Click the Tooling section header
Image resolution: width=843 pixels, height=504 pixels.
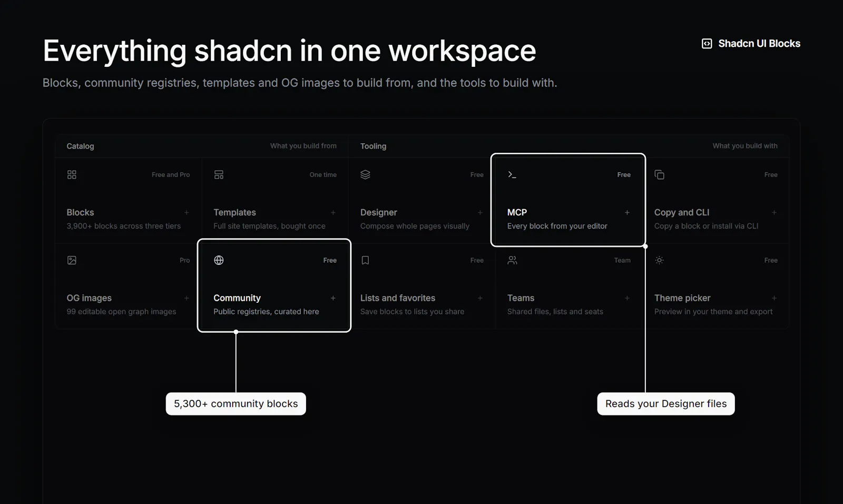tap(373, 146)
